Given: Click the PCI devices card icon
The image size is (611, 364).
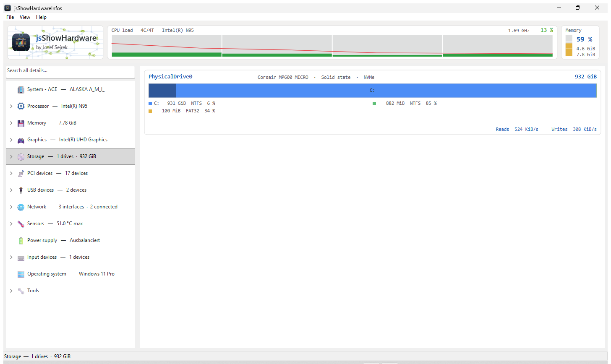Looking at the screenshot, I should point(21,173).
